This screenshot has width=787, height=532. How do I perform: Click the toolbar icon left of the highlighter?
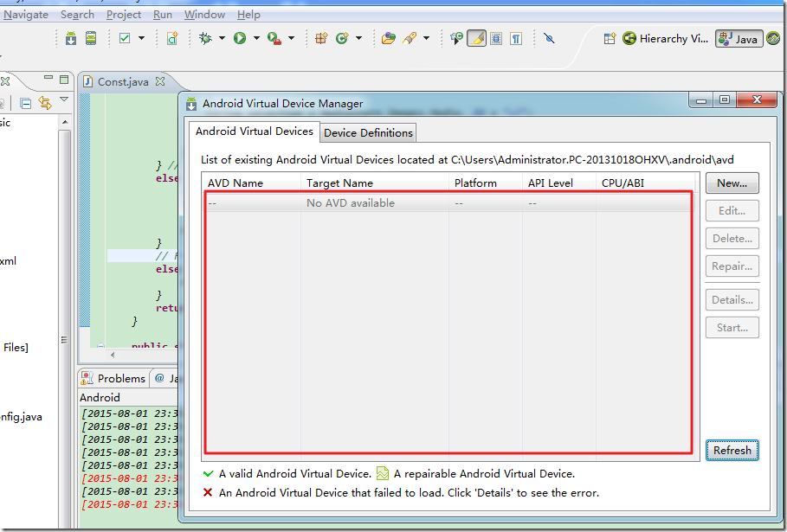456,38
